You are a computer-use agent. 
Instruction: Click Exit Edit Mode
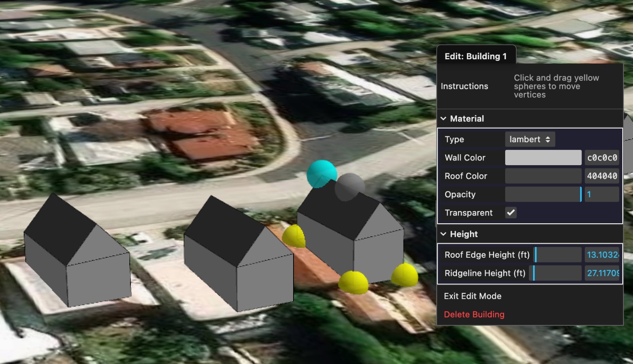[472, 296]
